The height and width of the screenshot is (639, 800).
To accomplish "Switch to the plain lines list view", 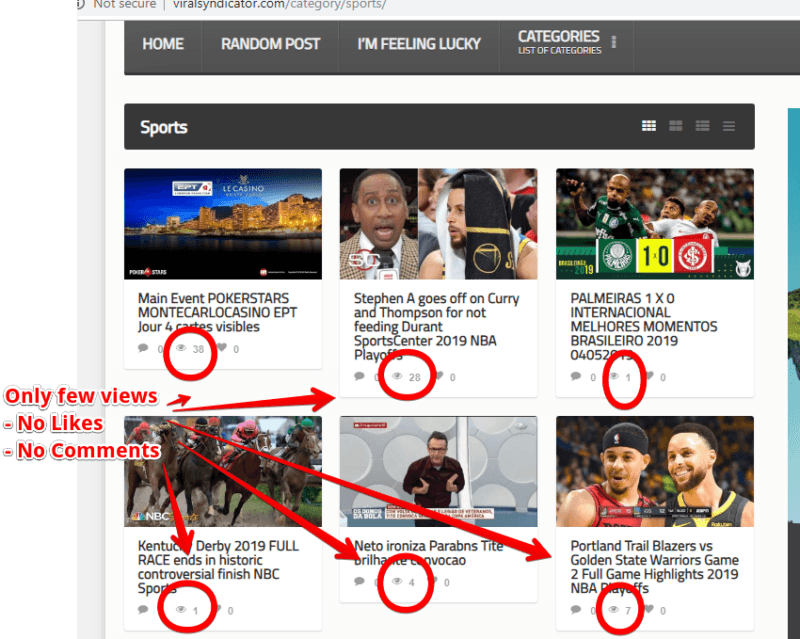I will tap(729, 126).
